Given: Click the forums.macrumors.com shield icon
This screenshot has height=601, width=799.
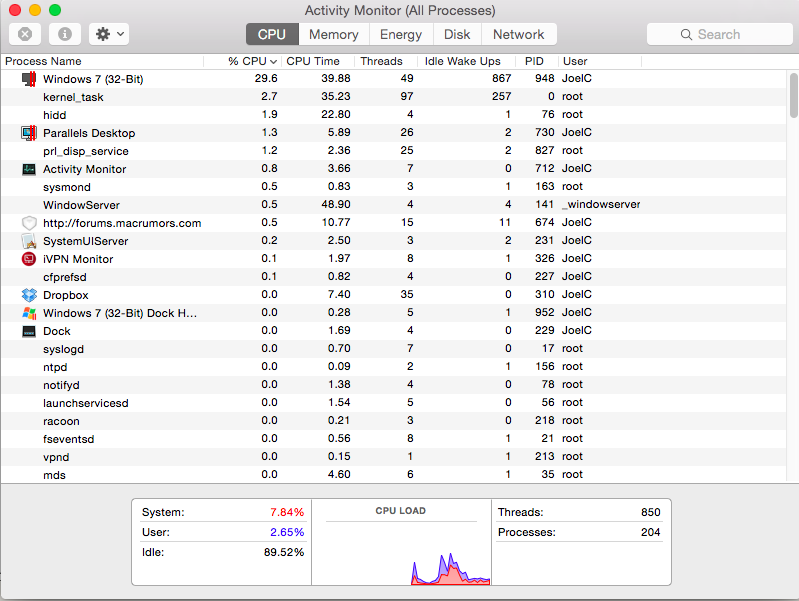Looking at the screenshot, I should (x=29, y=223).
